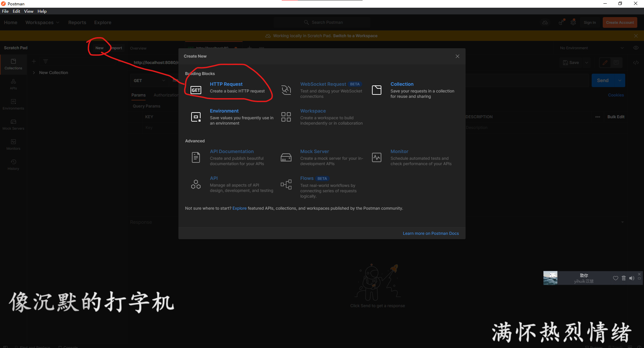Open Collections in the left sidebar
The height and width of the screenshot is (348, 644).
coord(13,64)
